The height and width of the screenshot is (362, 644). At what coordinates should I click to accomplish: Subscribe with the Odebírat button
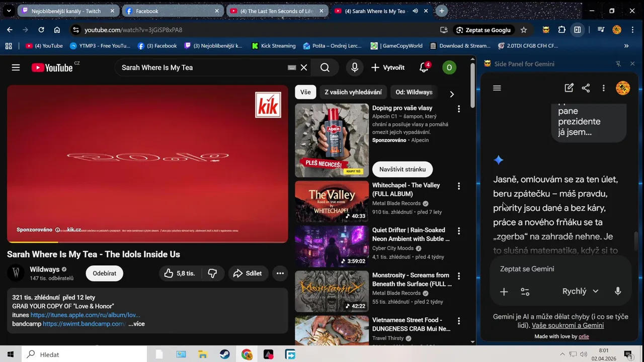[x=105, y=274]
